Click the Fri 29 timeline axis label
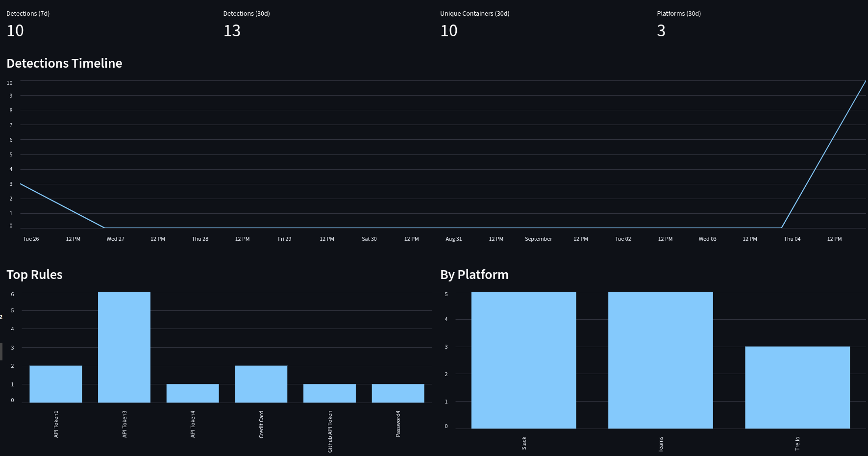The image size is (868, 456). point(285,239)
